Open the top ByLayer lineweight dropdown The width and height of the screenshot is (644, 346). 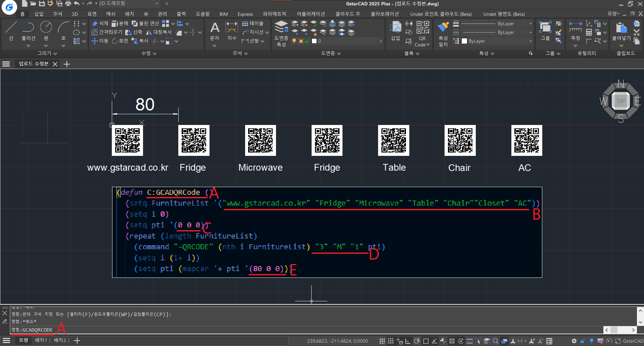[x=530, y=24]
